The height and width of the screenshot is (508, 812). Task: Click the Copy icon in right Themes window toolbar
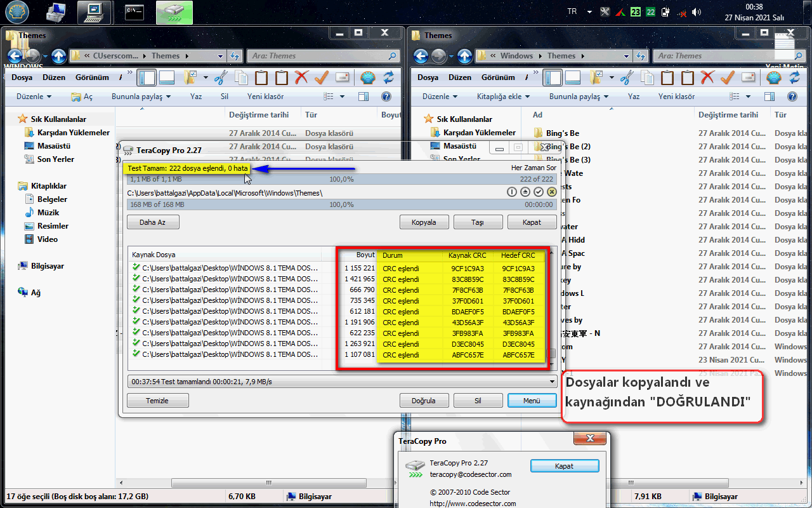[647, 77]
